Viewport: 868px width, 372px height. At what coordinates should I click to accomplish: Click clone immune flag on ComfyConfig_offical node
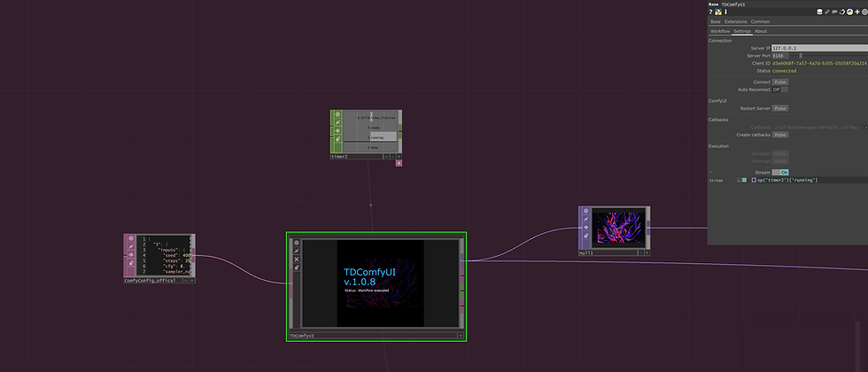pos(131,247)
